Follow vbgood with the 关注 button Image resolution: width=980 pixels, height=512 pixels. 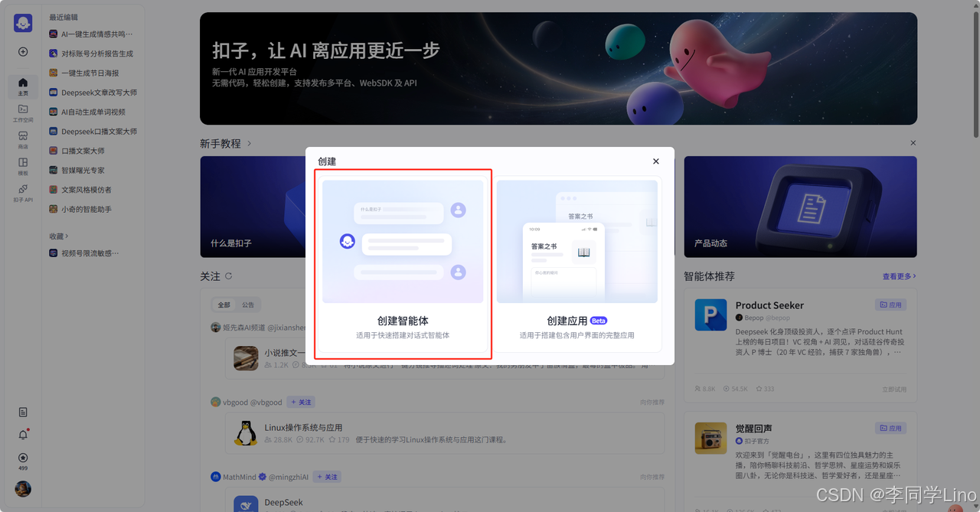pyautogui.click(x=301, y=402)
